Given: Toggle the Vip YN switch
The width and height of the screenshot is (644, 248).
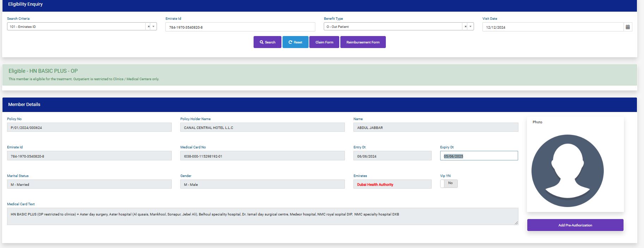Looking at the screenshot, I should coord(449,183).
